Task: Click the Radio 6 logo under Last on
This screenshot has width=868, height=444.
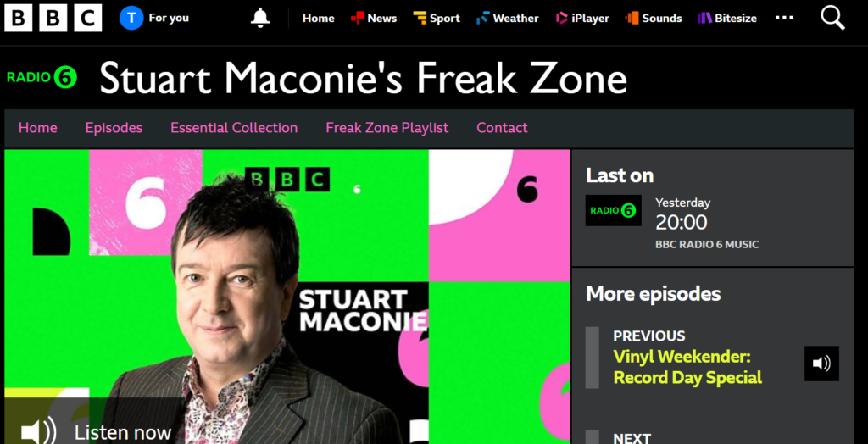Action: click(x=614, y=210)
